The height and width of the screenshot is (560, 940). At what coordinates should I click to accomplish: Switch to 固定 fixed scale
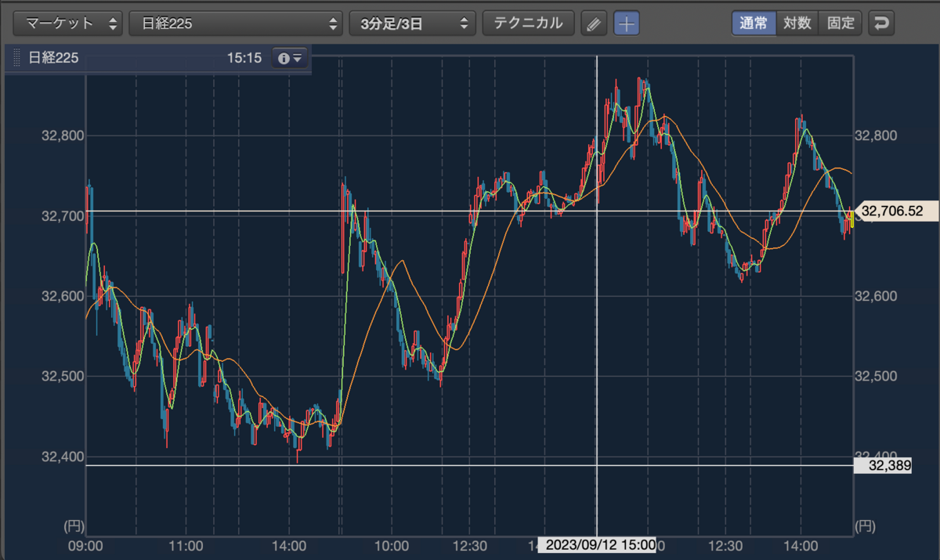pos(841,23)
